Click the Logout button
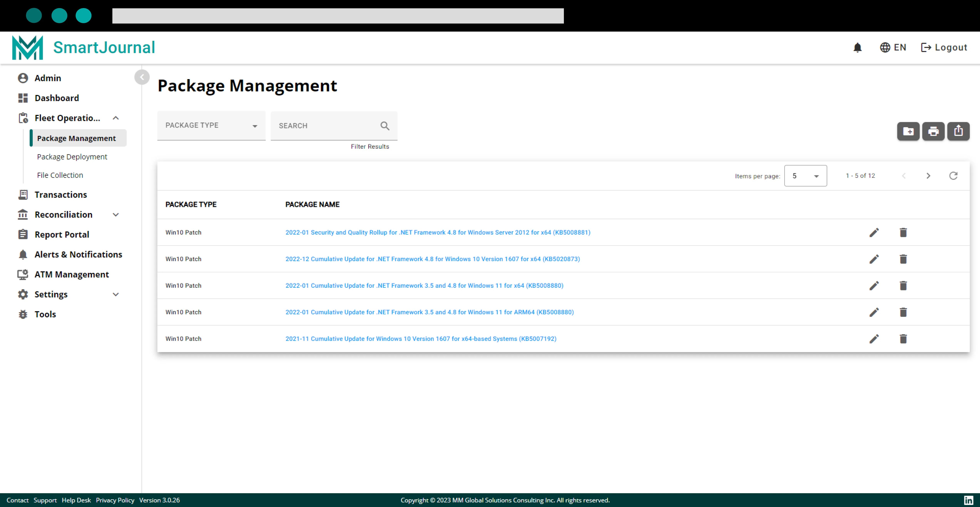980x507 pixels. 944,48
